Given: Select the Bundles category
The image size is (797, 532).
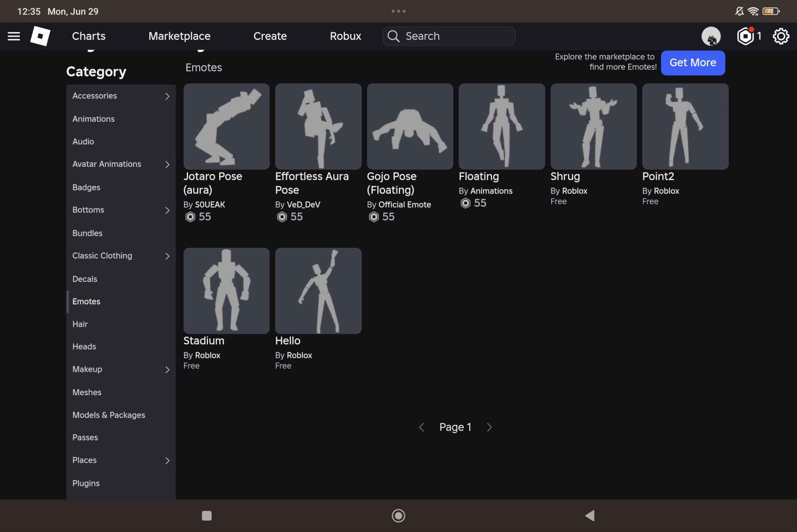Looking at the screenshot, I should 121,233.
